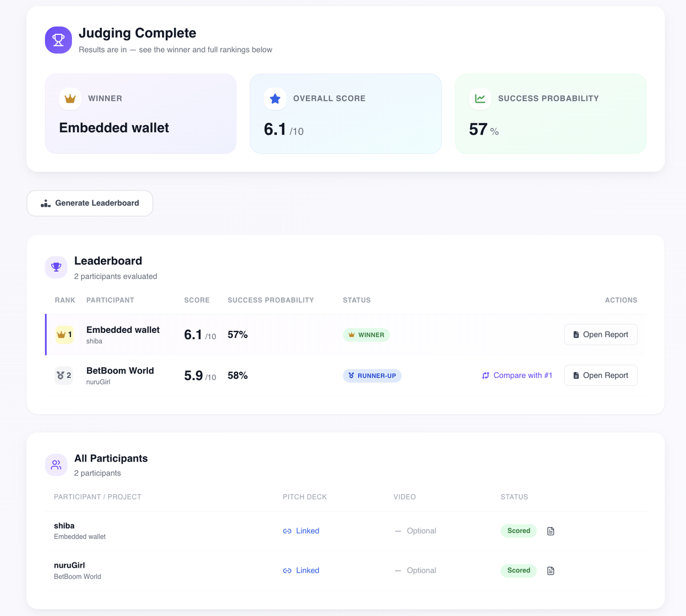Click the report document icon in shiba row
This screenshot has width=686, height=616.
550,531
